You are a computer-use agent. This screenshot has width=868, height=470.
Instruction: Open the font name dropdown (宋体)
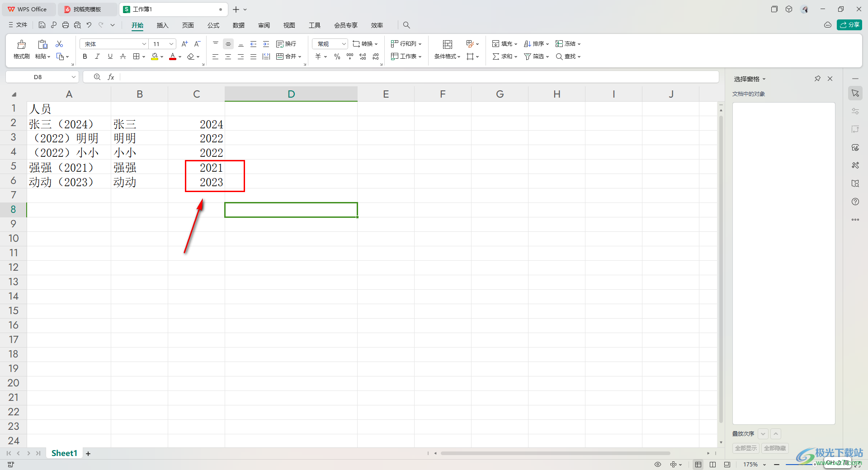[144, 44]
